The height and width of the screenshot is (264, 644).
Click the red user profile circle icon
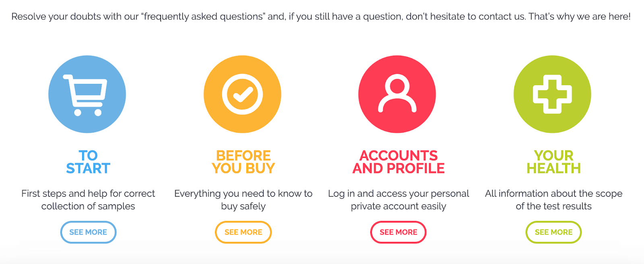397,94
